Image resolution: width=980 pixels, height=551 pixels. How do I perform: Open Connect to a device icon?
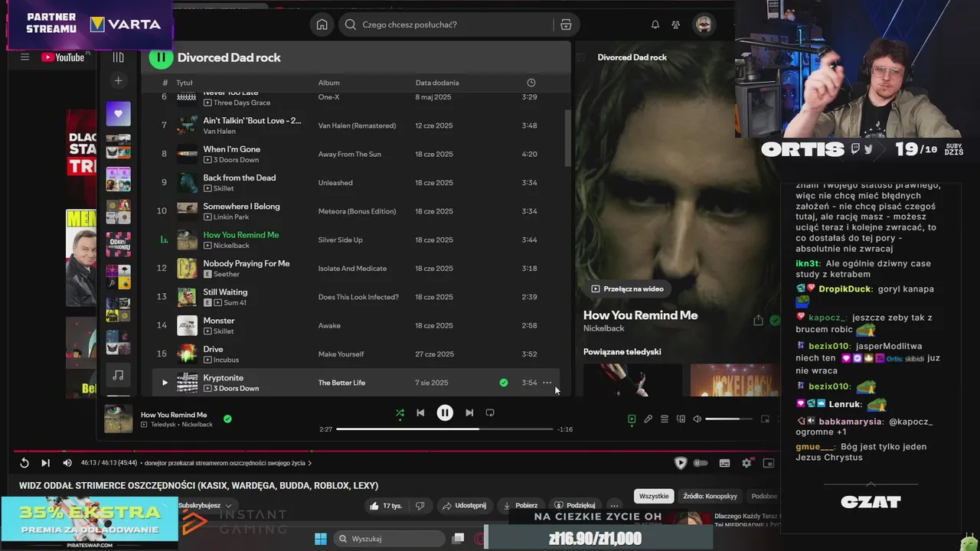coord(681,419)
